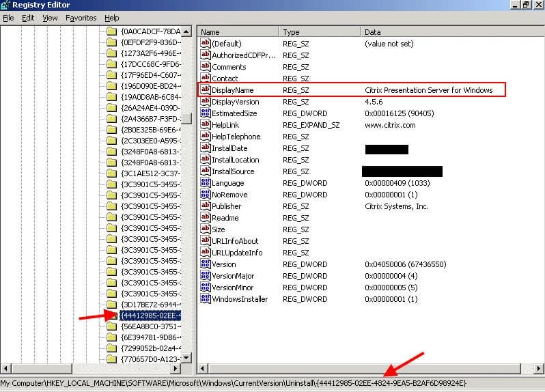Select the {7299052b-02a4 registry key
The width and height of the screenshot is (545, 392).
[151, 348]
